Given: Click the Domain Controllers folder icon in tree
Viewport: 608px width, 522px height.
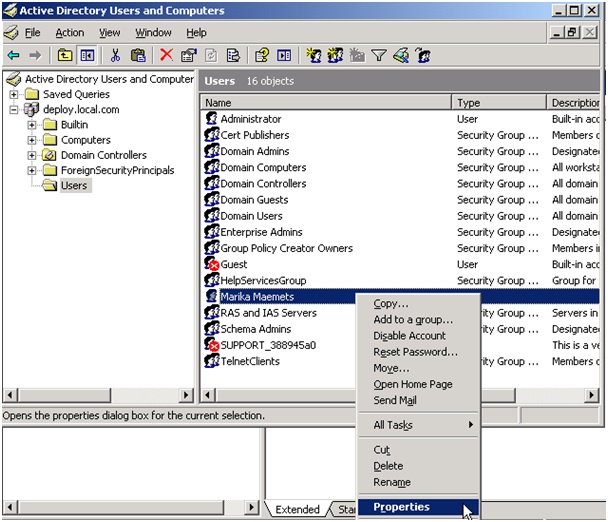Looking at the screenshot, I should point(49,155).
